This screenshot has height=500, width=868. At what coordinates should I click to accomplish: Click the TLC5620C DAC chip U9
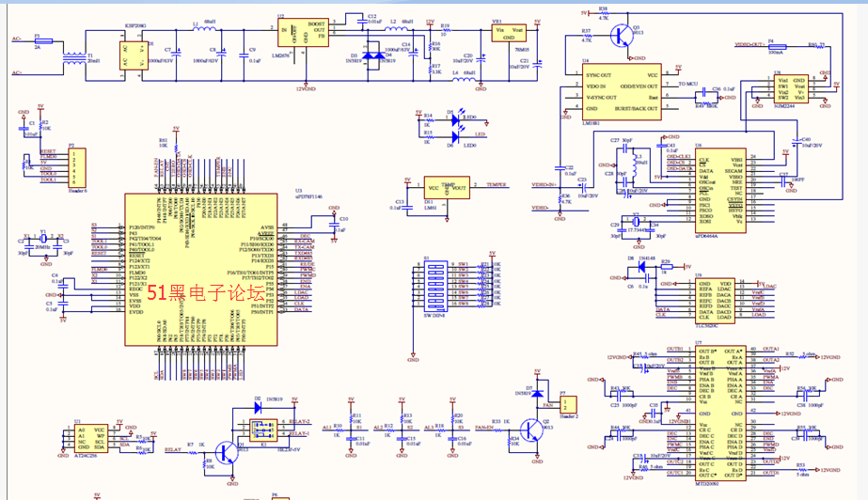(x=716, y=301)
